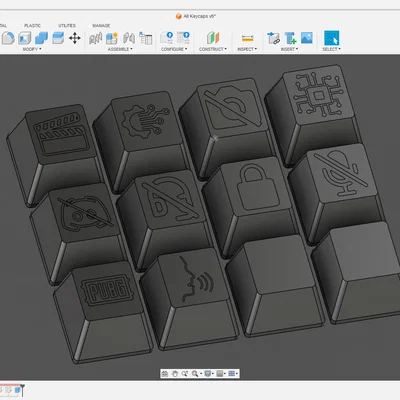This screenshot has width=400, height=400.
Task: Select the padlock keycap
Action: pos(257,187)
